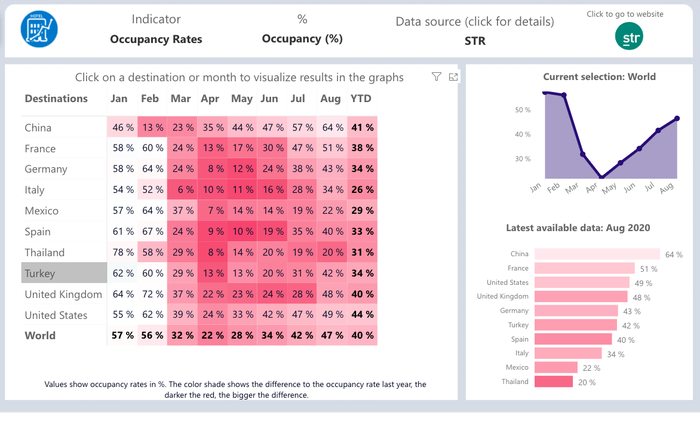Click the blue hotel occupancy logo icon

[39, 29]
